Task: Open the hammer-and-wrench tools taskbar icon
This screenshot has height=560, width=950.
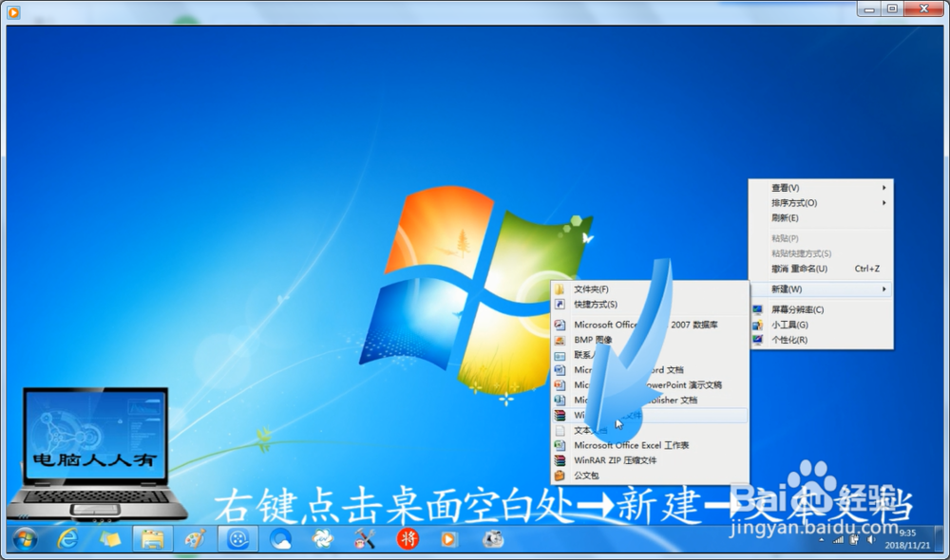Action: (365, 539)
